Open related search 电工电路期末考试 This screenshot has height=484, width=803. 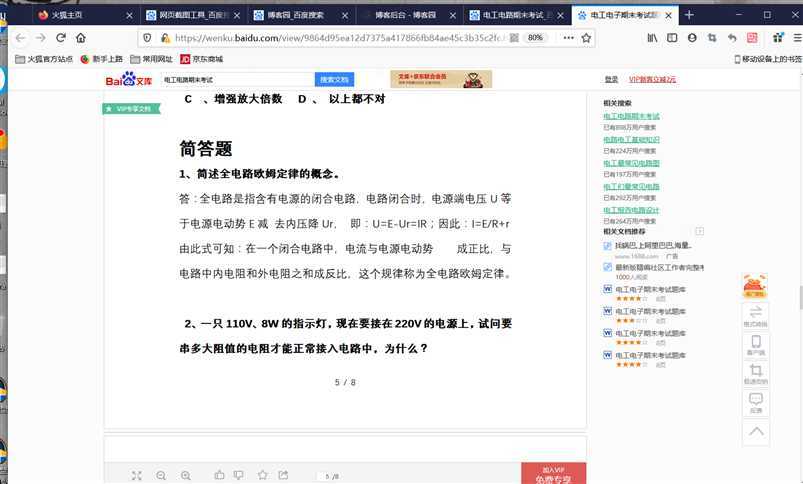pyautogui.click(x=631, y=116)
